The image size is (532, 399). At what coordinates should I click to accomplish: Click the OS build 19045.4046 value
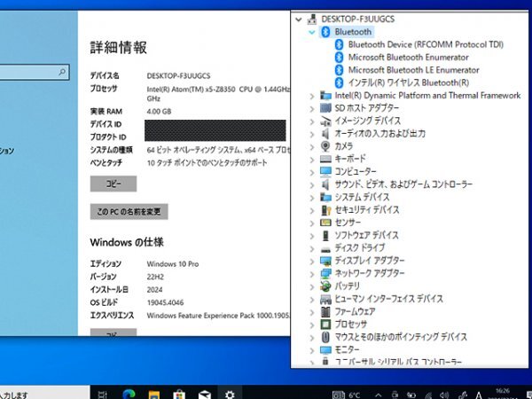click(165, 302)
